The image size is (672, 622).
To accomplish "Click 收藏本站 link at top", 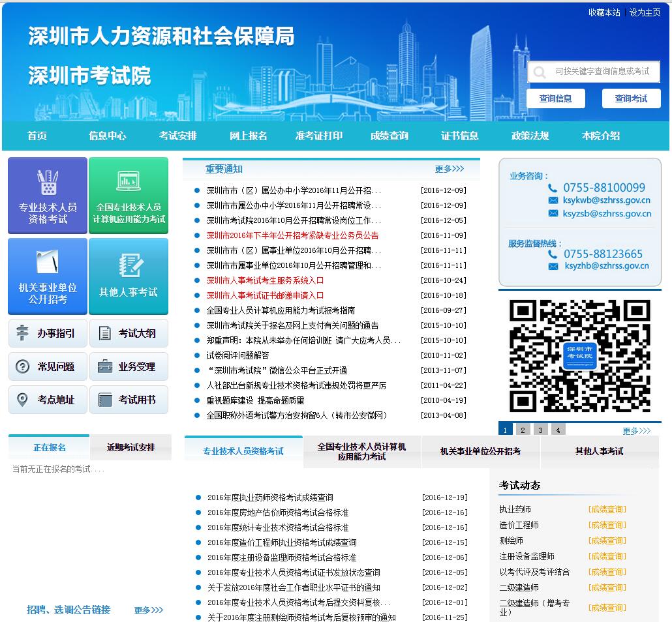I will point(604,12).
